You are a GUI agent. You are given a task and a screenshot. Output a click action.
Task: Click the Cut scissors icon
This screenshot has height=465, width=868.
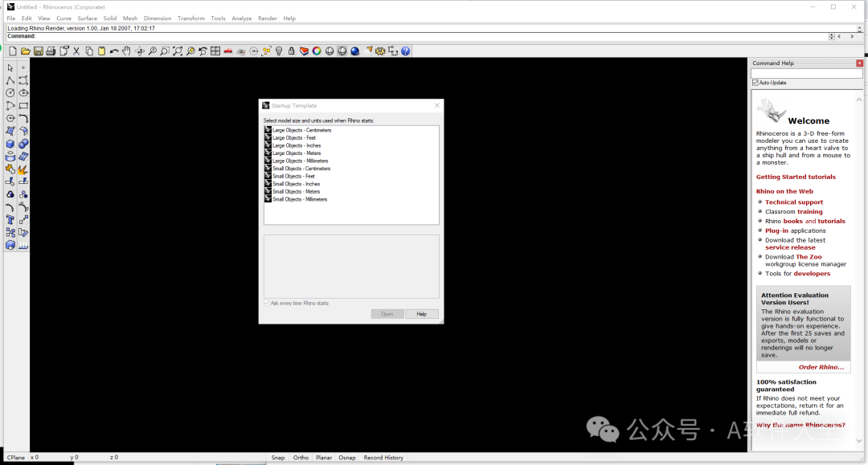(x=76, y=51)
